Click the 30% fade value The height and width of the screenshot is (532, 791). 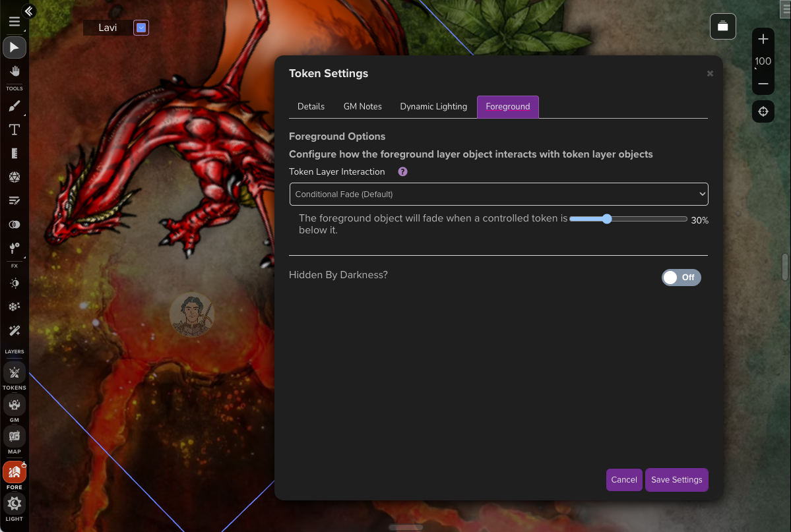pyautogui.click(x=700, y=220)
